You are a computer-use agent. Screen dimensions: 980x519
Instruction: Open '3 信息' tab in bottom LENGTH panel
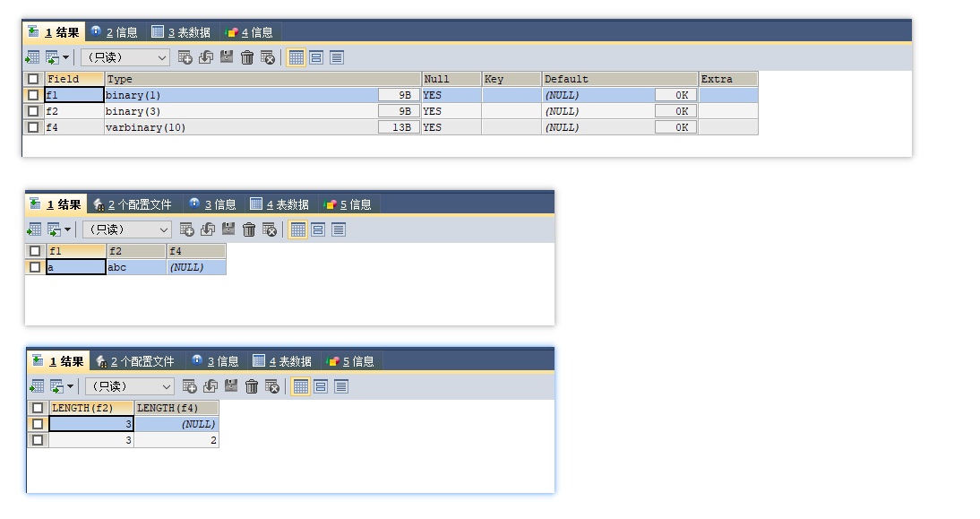coord(216,361)
